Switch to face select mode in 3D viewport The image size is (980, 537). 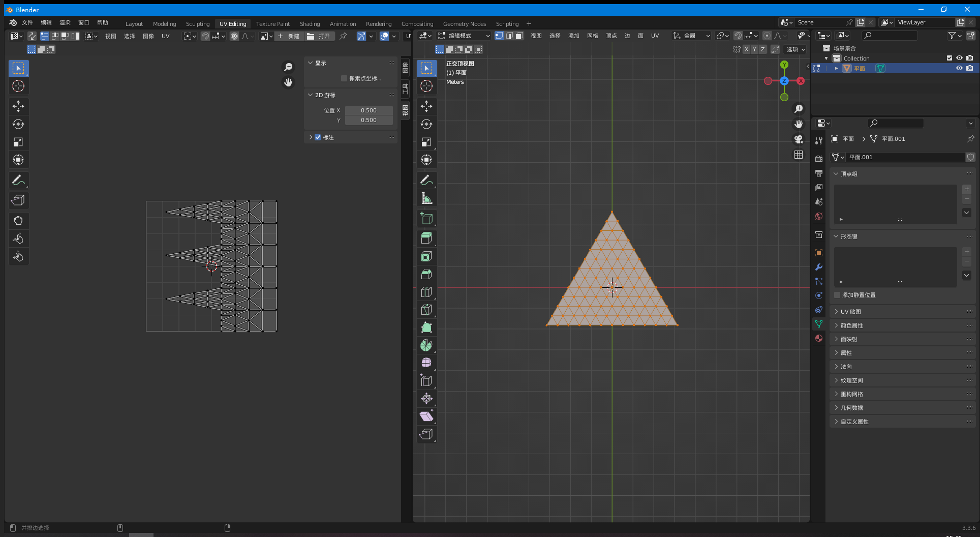click(x=519, y=36)
